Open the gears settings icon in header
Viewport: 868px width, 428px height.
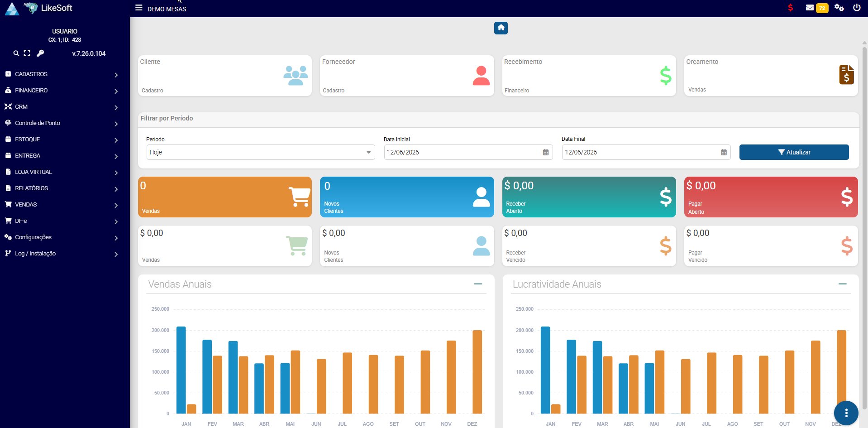(x=839, y=8)
